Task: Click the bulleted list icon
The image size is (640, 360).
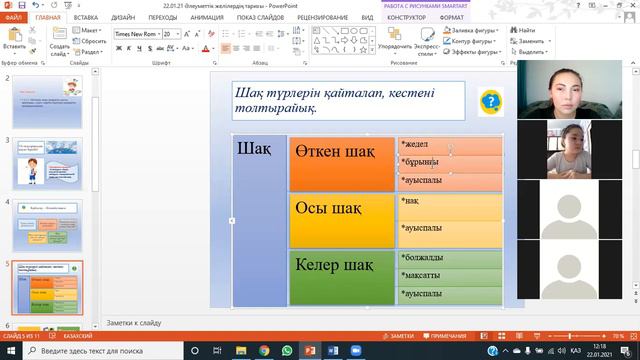Action: (x=226, y=34)
